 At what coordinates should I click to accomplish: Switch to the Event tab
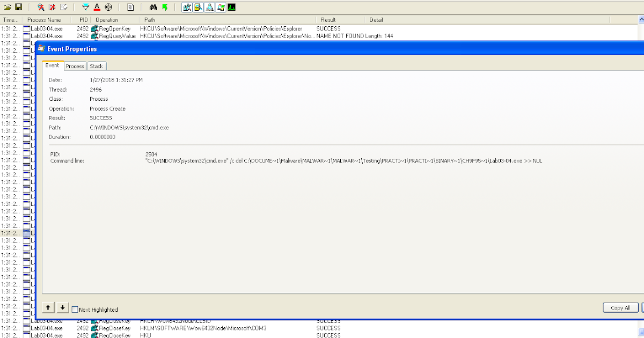click(x=53, y=65)
